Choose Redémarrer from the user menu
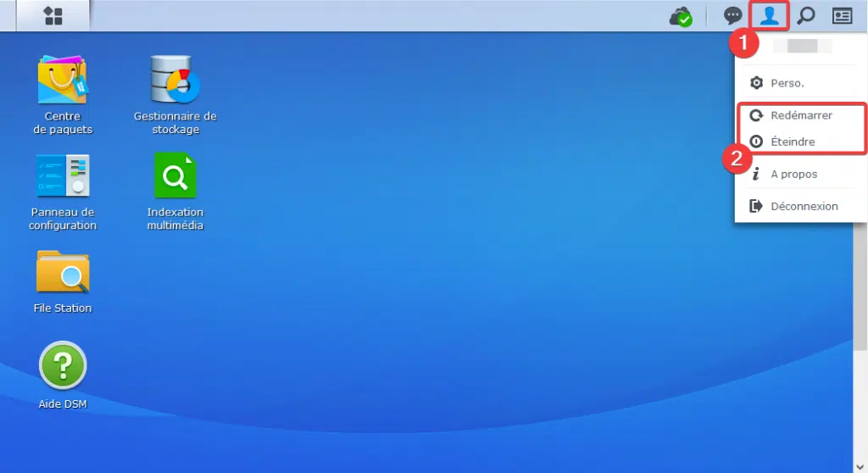The image size is (868, 473). click(800, 115)
